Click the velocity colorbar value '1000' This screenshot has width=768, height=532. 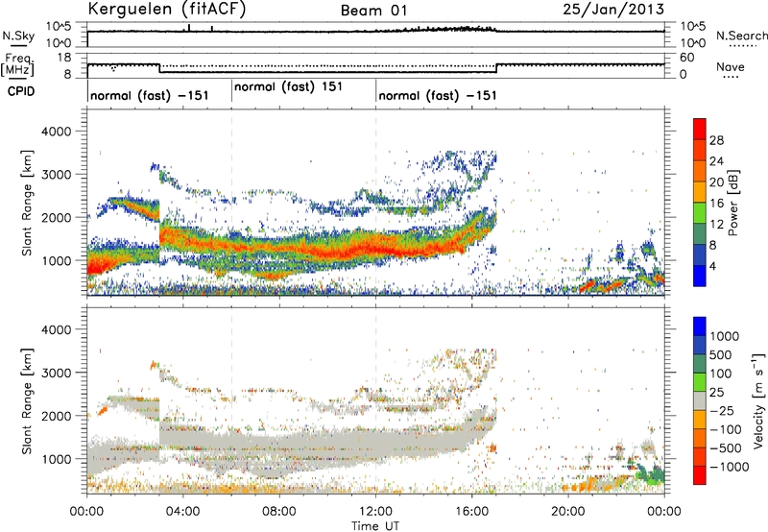tap(725, 336)
